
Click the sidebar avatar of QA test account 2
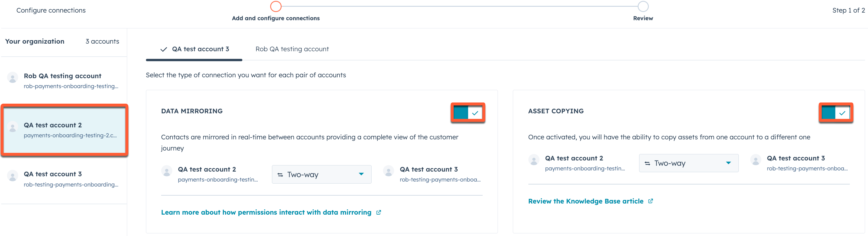(x=13, y=127)
